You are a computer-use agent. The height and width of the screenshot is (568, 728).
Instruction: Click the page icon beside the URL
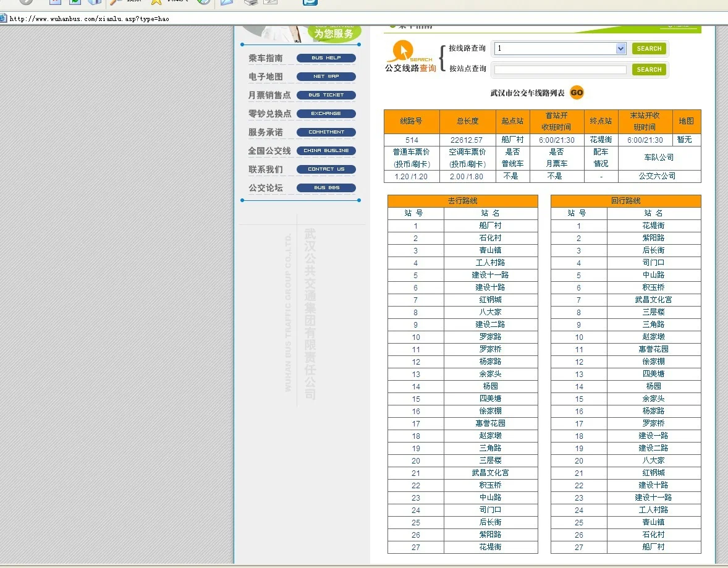[x=3, y=19]
